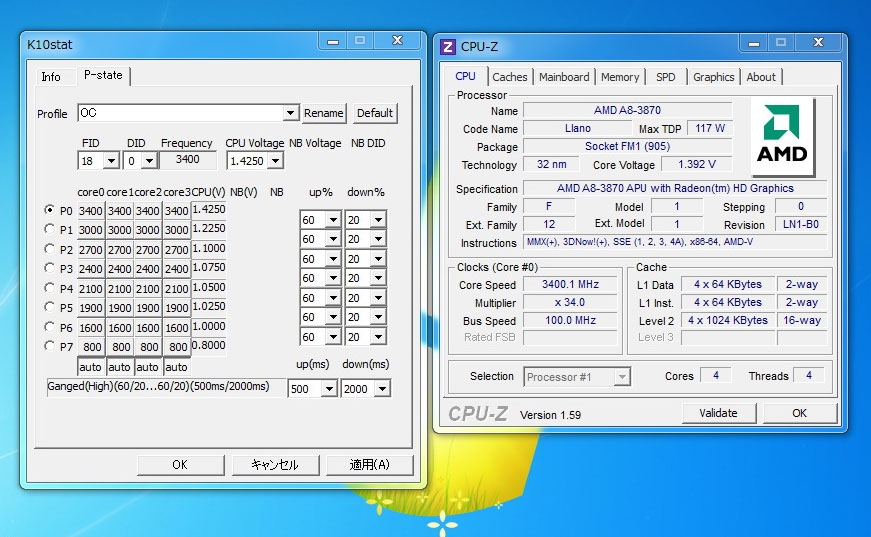871x537 pixels.
Task: Close the CPU-Z window
Action: 818,42
